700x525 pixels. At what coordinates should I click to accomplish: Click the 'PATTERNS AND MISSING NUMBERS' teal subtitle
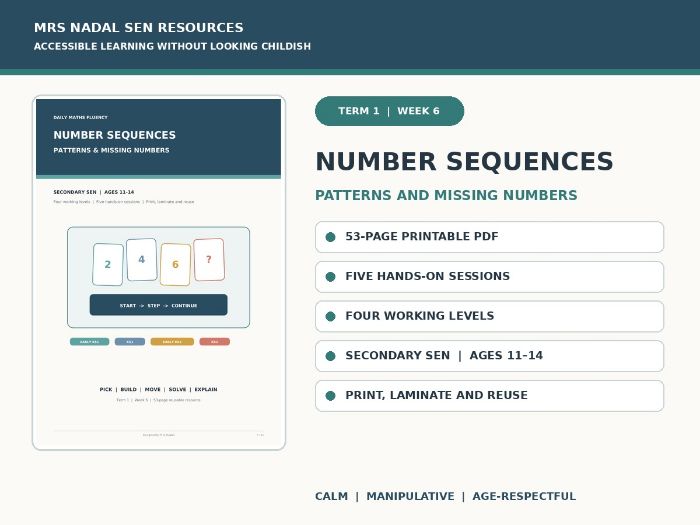(446, 195)
